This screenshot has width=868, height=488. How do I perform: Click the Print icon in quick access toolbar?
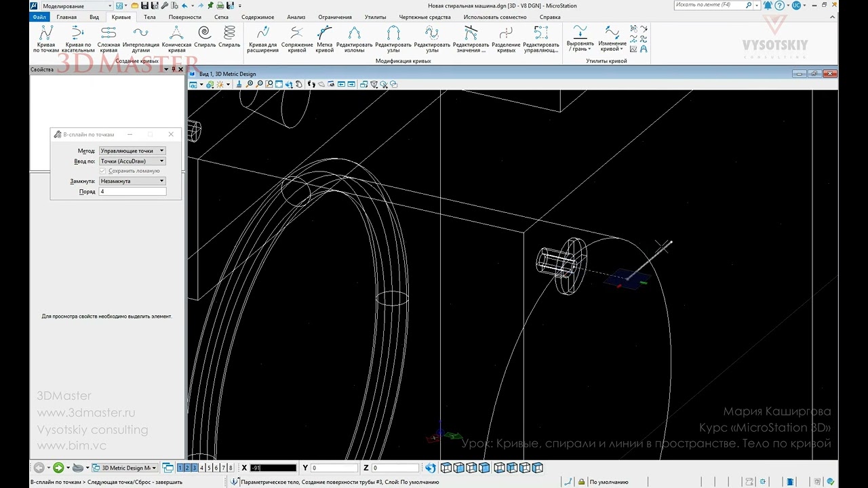[220, 5]
